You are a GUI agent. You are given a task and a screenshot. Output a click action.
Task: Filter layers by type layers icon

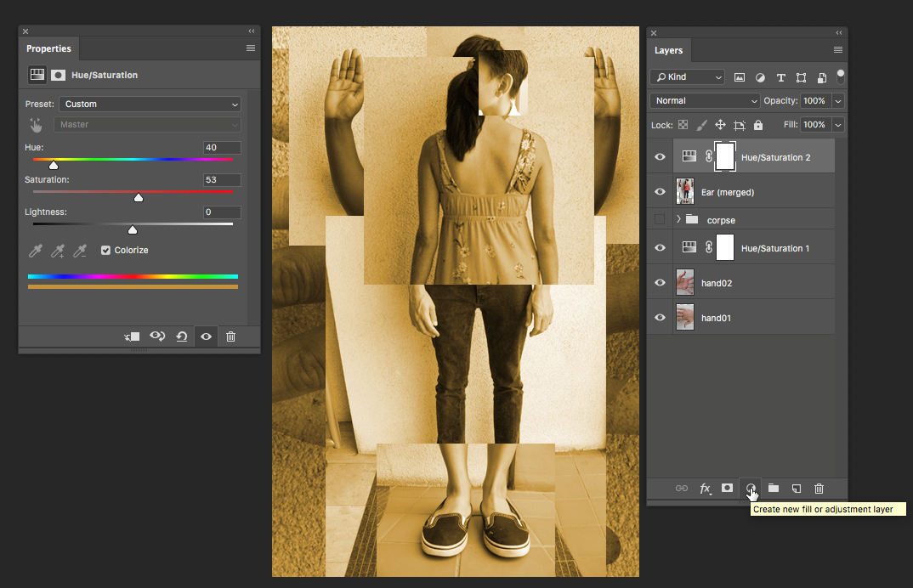click(780, 77)
